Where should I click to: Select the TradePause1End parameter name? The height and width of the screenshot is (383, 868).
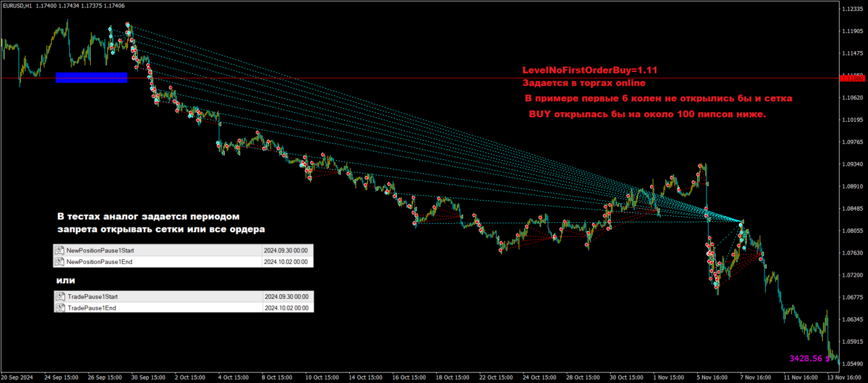(92, 308)
